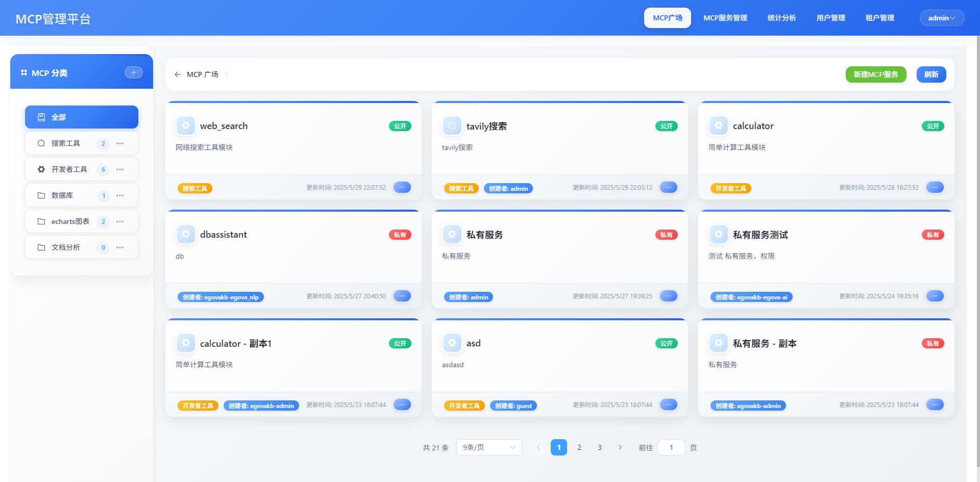Open the ellipsis menu on web_search card
980x482 pixels.
402,187
